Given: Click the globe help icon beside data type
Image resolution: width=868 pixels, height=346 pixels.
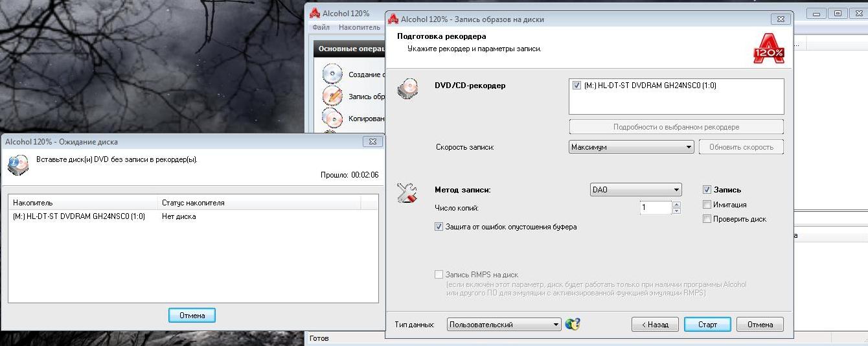Looking at the screenshot, I should (573, 324).
